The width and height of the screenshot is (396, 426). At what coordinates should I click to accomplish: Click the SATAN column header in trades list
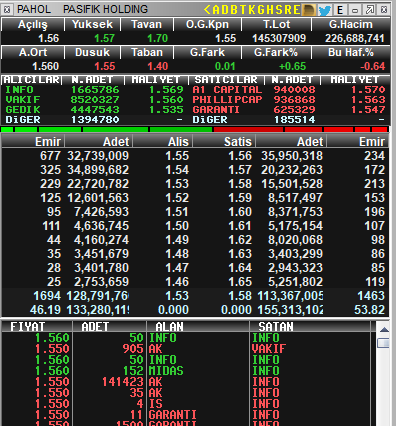pyautogui.click(x=310, y=326)
